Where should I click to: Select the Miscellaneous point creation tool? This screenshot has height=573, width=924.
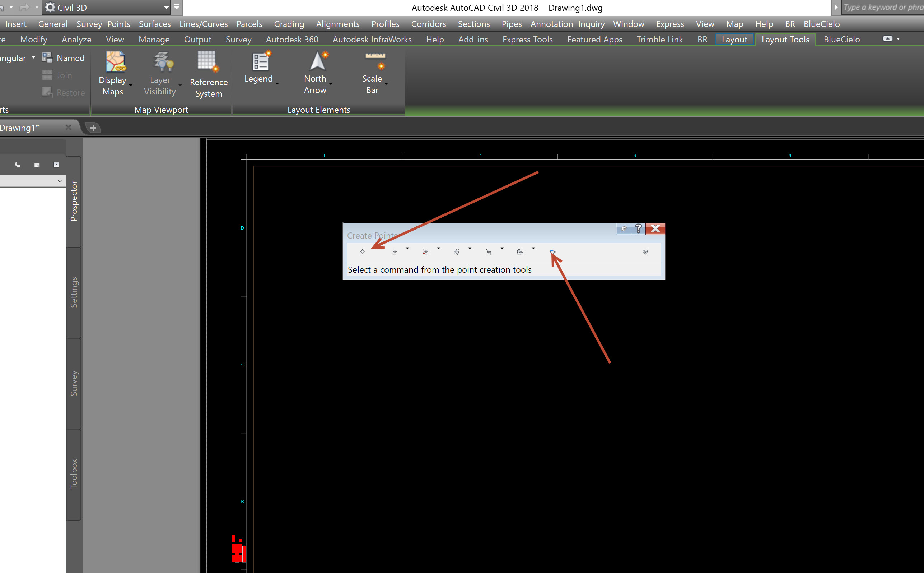tap(361, 251)
